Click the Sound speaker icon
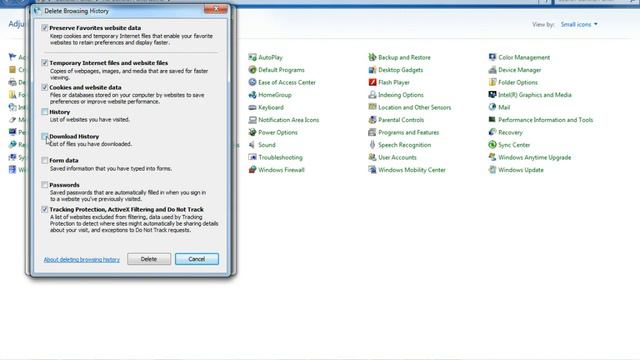Viewport: 640px width, 360px height. (x=252, y=145)
